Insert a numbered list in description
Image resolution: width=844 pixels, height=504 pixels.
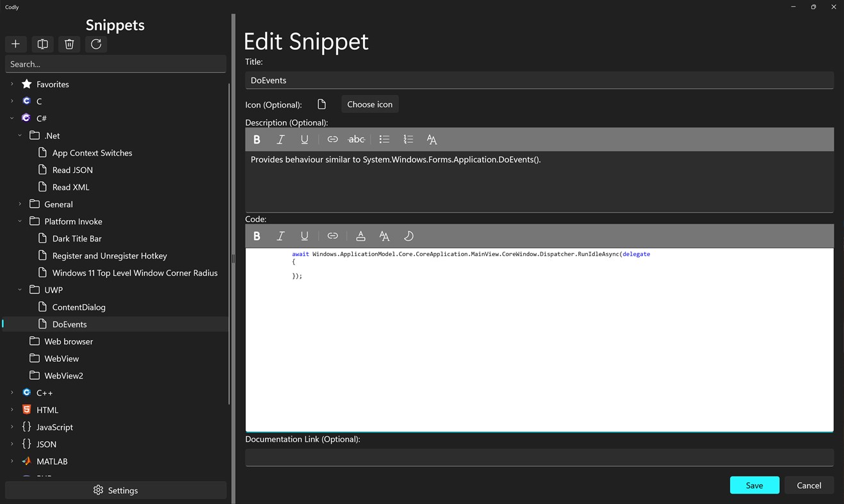409,139
